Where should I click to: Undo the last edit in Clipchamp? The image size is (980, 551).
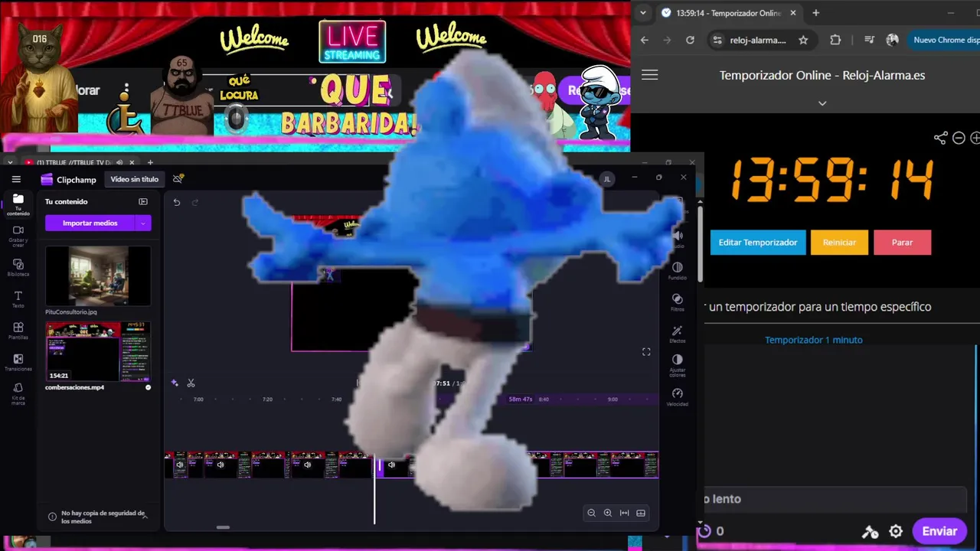coord(176,202)
